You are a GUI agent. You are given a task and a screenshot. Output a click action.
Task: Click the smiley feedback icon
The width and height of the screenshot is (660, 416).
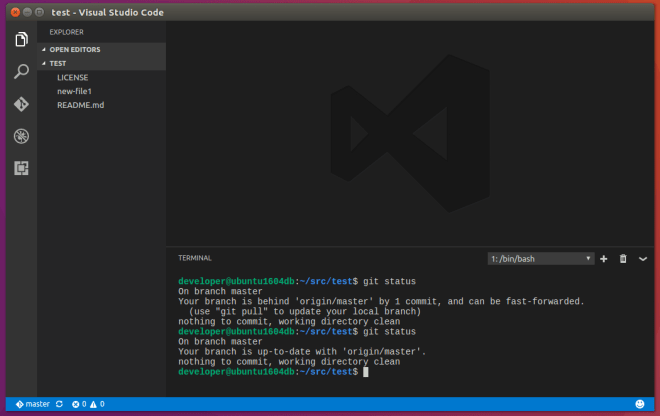(x=640, y=404)
